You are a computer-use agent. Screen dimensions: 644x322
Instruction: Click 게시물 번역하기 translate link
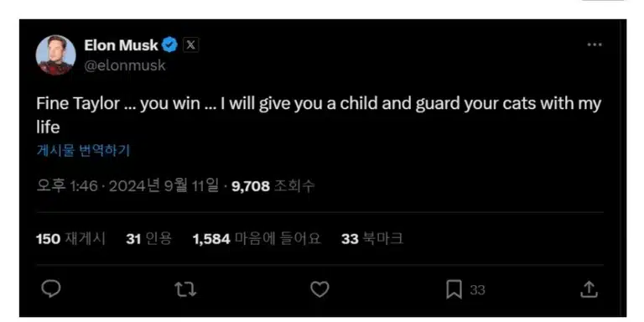83,151
